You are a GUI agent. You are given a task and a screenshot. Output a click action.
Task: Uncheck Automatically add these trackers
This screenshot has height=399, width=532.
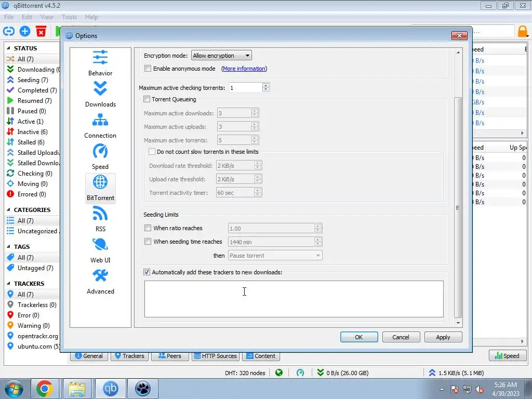tap(147, 272)
